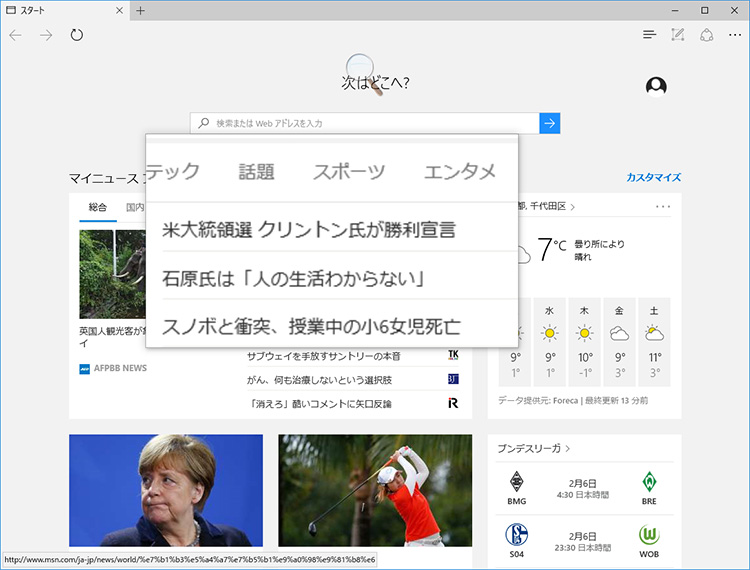Click the Share icon in toolbar

706,35
